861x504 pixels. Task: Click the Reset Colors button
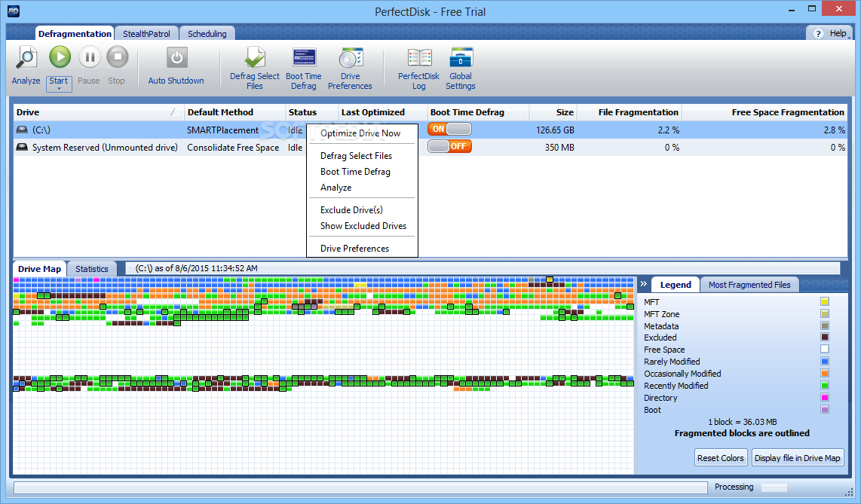721,458
